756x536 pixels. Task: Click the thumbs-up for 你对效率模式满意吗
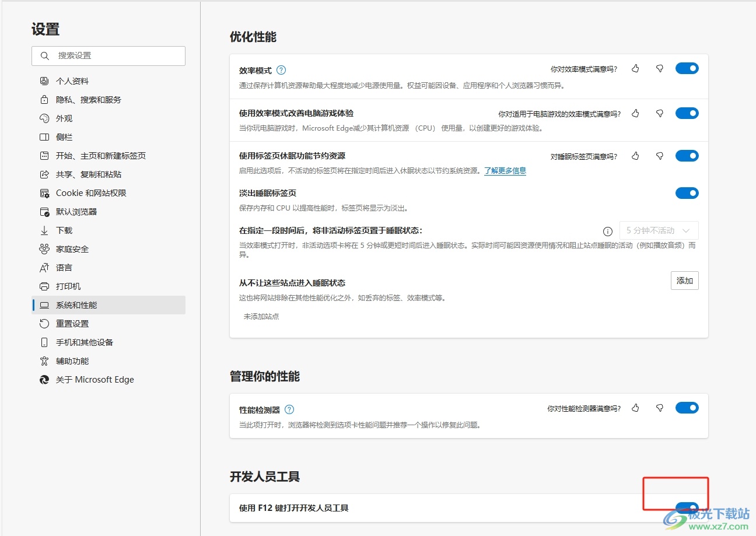click(635, 69)
